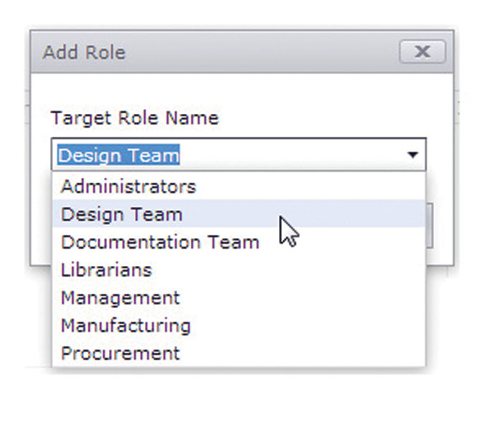The height and width of the screenshot is (448, 502).
Task: Click the black triangle in the combo box
Action: pos(412,155)
